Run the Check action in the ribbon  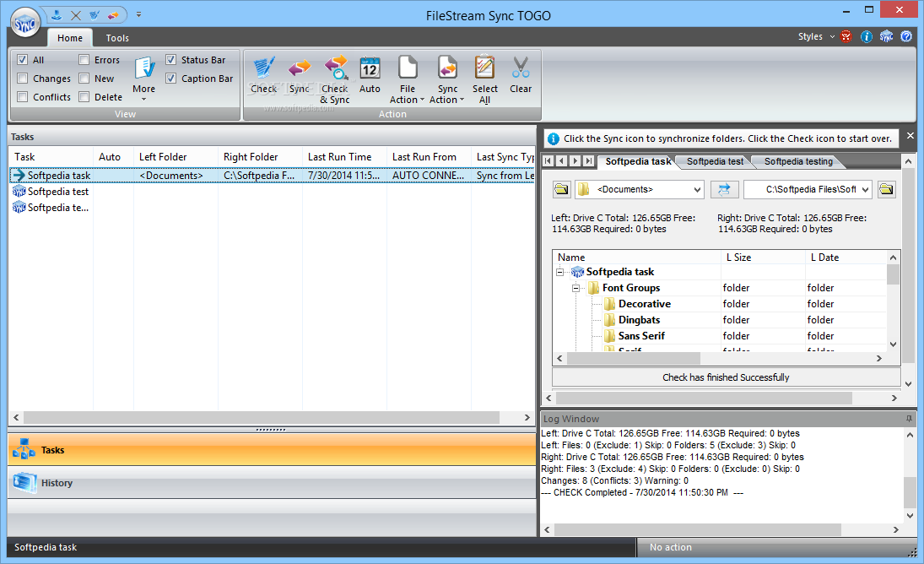263,75
